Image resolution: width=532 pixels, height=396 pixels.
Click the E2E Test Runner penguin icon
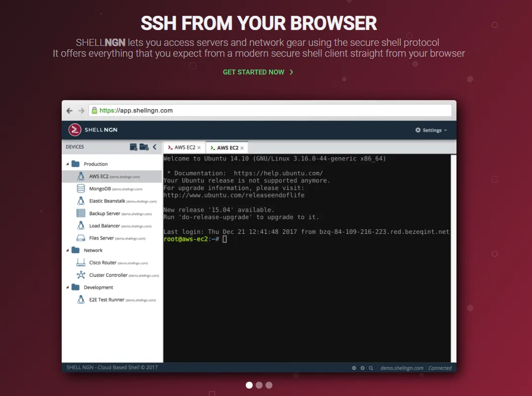81,300
